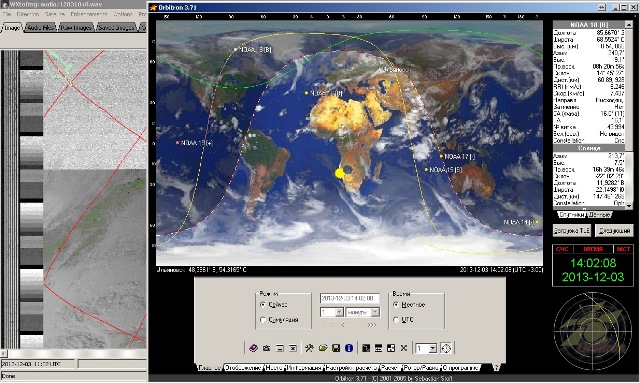Switch to the Информация tab

point(304,367)
